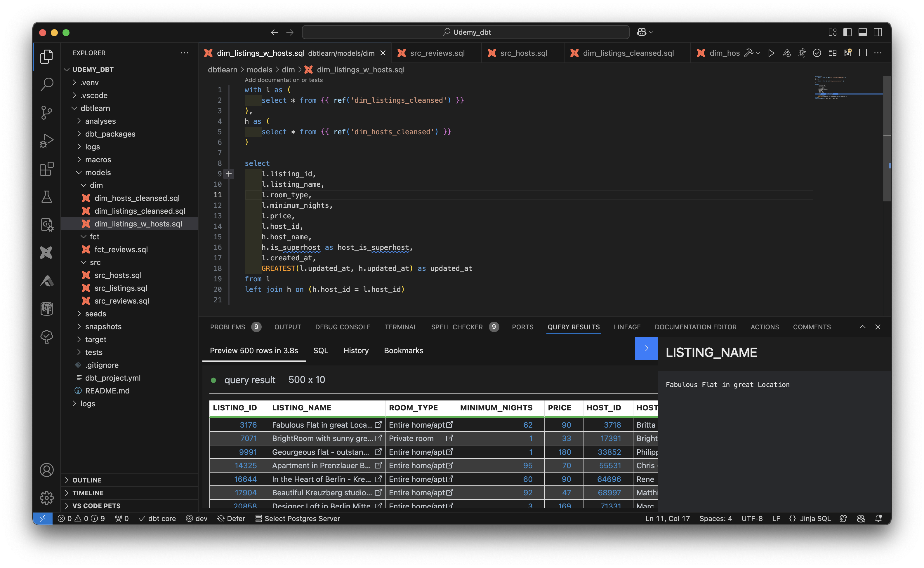The width and height of the screenshot is (924, 568).
Task: Click the Udemy_dbt command center search field
Action: coord(466,32)
